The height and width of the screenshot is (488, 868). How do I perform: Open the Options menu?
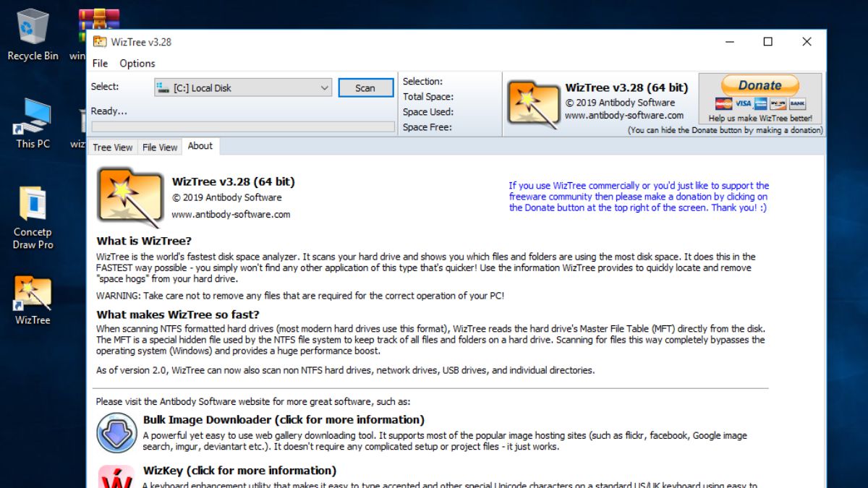pyautogui.click(x=137, y=63)
